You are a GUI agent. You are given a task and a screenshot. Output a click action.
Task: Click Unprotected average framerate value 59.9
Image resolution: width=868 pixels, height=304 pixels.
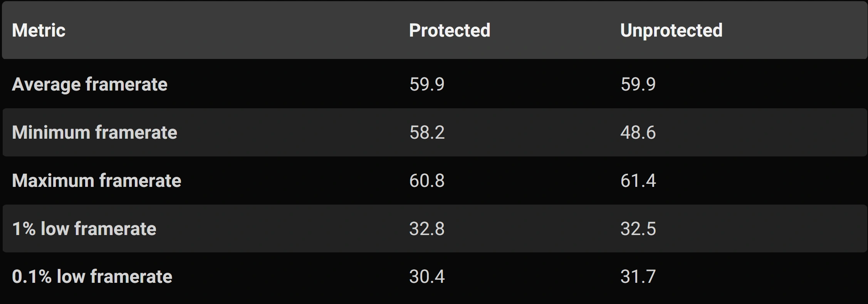(x=638, y=84)
